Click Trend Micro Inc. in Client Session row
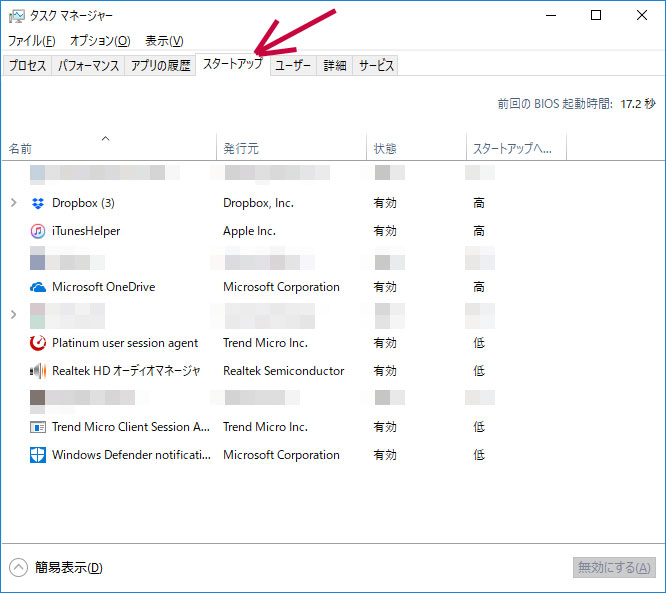 (265, 427)
